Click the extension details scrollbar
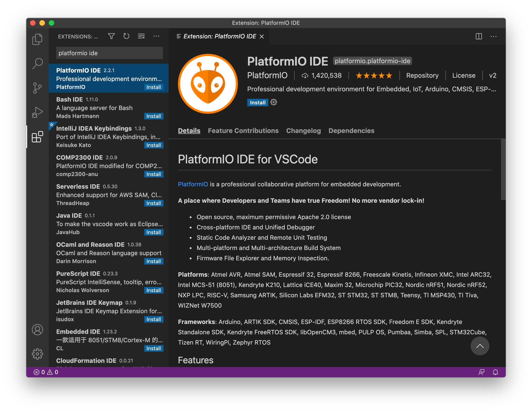The height and width of the screenshot is (412, 532). pos(503,169)
